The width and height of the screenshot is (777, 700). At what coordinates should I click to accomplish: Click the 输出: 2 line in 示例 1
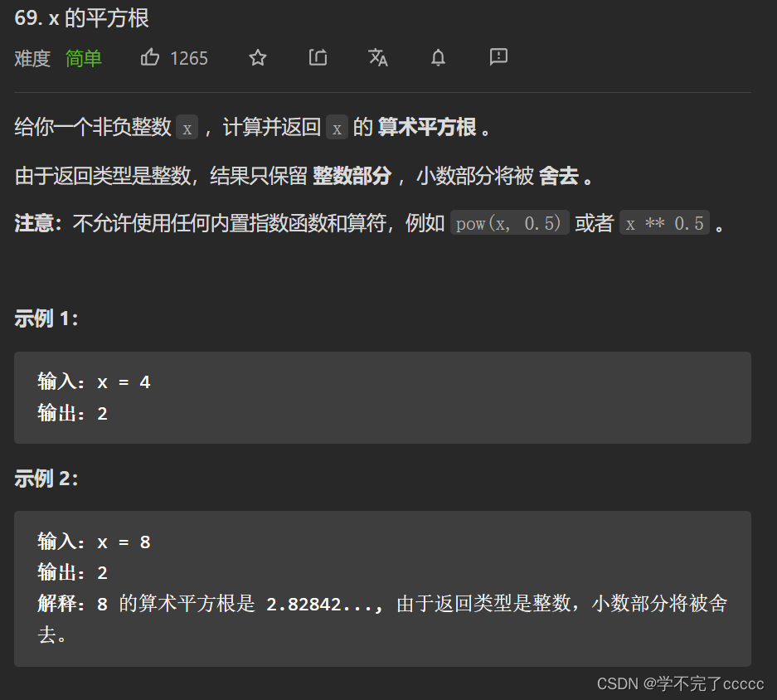point(73,413)
